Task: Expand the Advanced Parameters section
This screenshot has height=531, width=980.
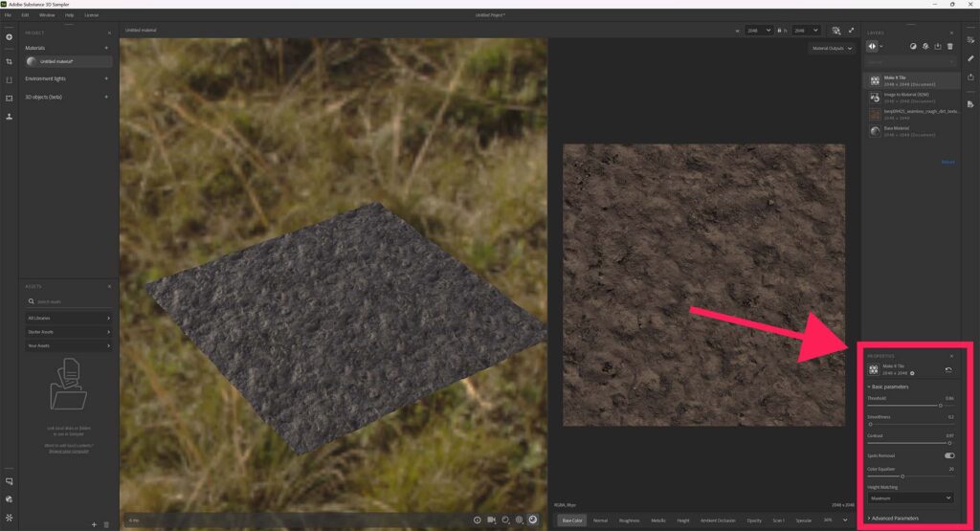Action: pos(894,518)
